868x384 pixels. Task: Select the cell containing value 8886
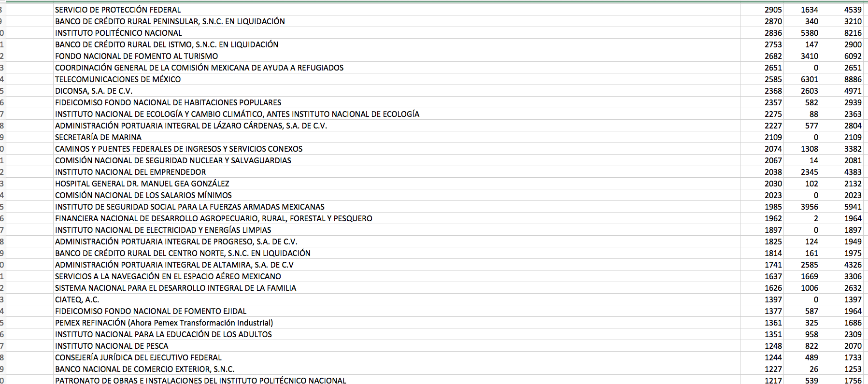coord(853,79)
